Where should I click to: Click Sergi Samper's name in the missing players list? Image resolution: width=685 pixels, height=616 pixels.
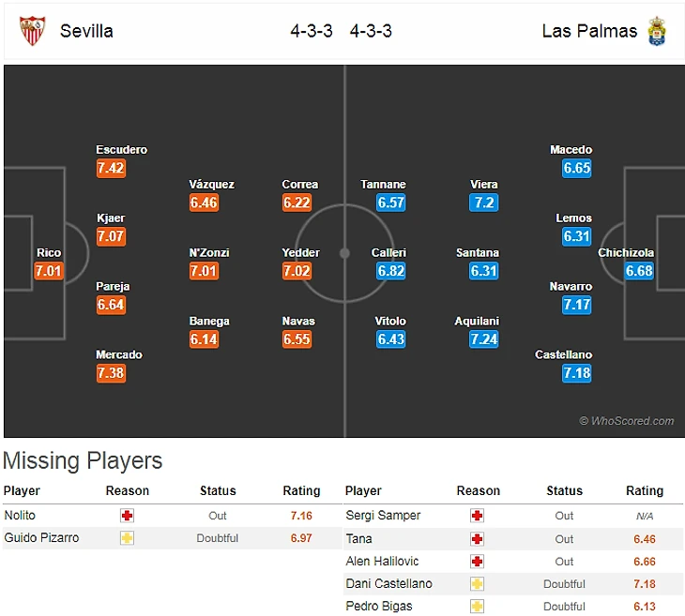383,516
